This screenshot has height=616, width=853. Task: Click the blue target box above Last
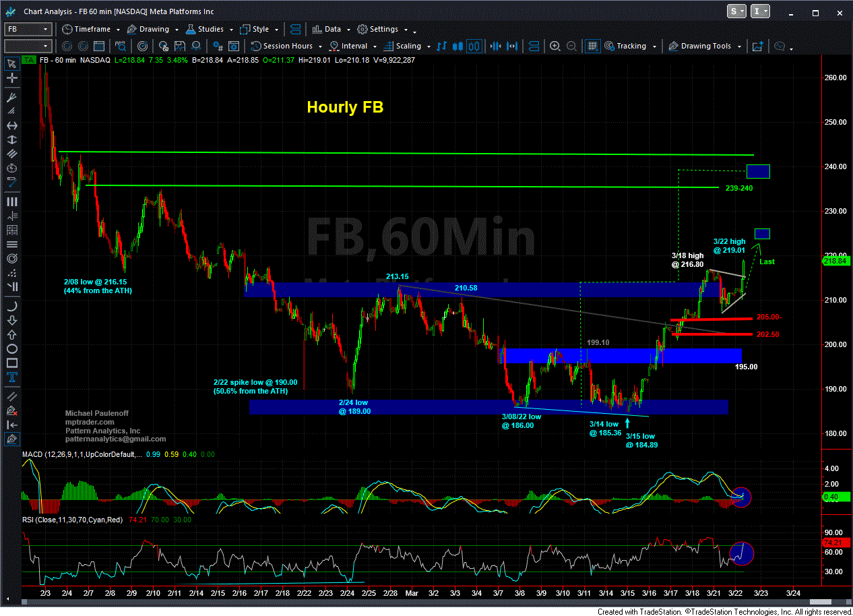(x=762, y=233)
